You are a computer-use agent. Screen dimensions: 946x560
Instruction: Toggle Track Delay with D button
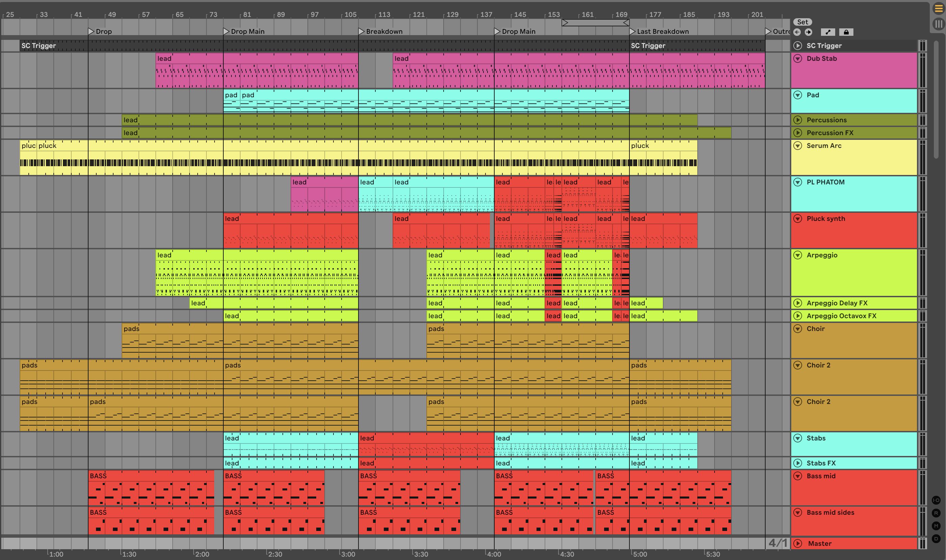936,538
